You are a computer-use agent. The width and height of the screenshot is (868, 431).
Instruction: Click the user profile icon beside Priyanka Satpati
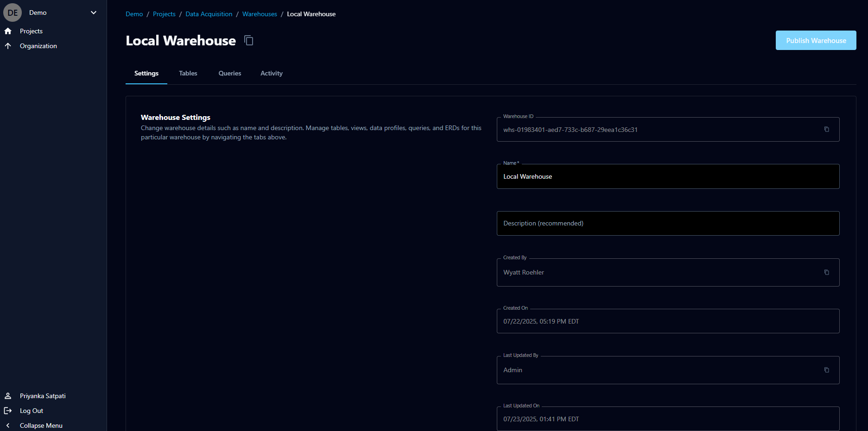pos(8,396)
